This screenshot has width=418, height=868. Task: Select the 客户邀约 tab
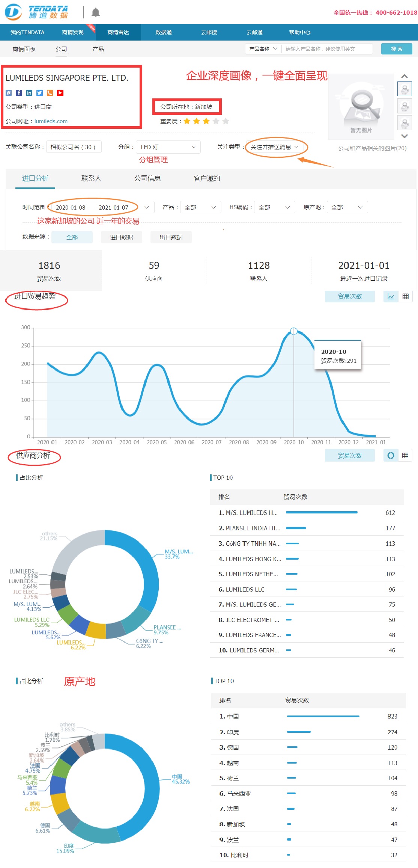point(207,178)
